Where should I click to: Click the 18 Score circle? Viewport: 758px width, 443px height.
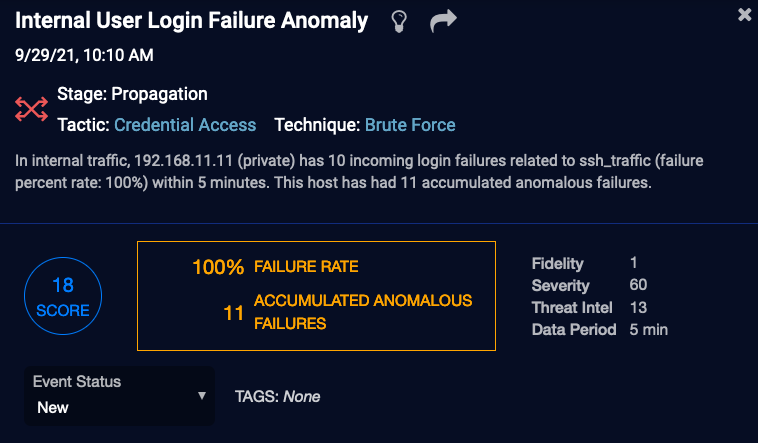pos(63,297)
